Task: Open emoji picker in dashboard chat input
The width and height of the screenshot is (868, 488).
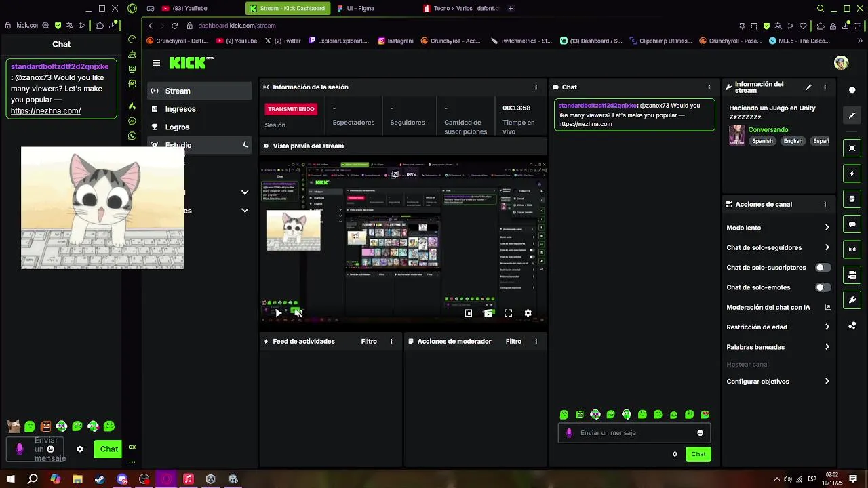Action: pyautogui.click(x=700, y=433)
